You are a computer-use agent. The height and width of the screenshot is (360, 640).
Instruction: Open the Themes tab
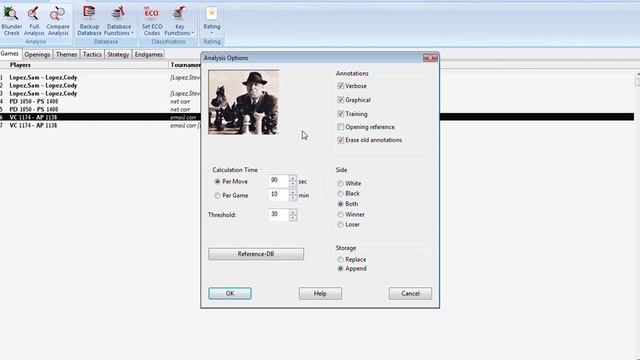(x=67, y=54)
